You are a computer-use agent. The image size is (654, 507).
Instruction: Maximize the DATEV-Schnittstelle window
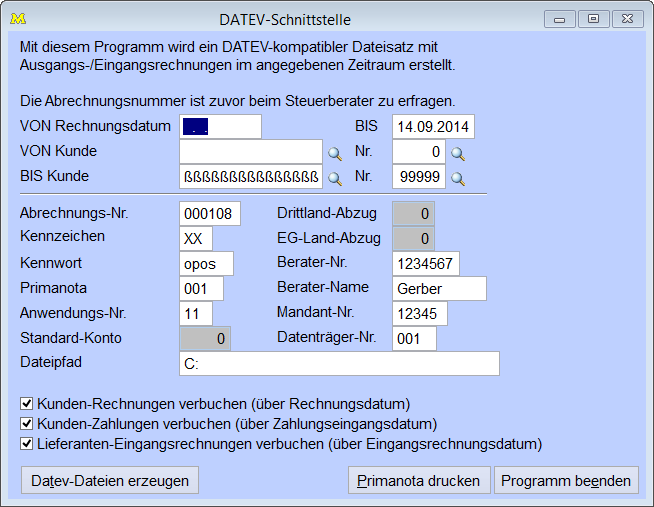coord(593,19)
